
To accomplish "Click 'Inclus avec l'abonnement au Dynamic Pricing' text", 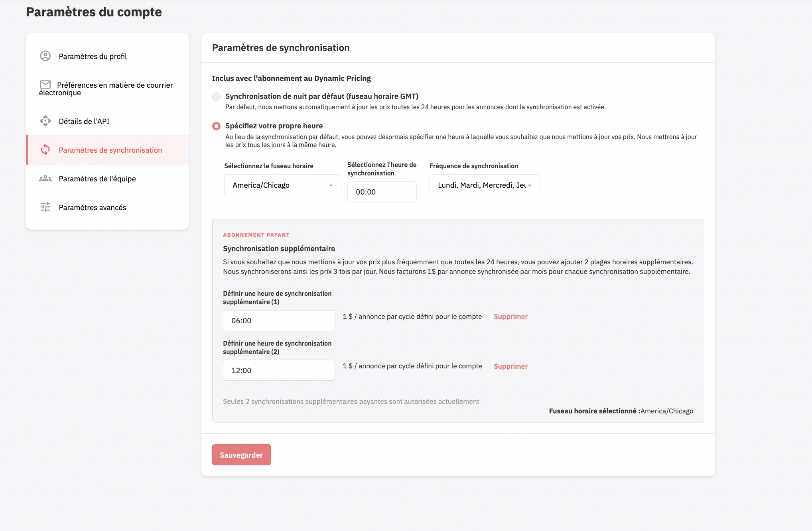I will click(x=292, y=78).
